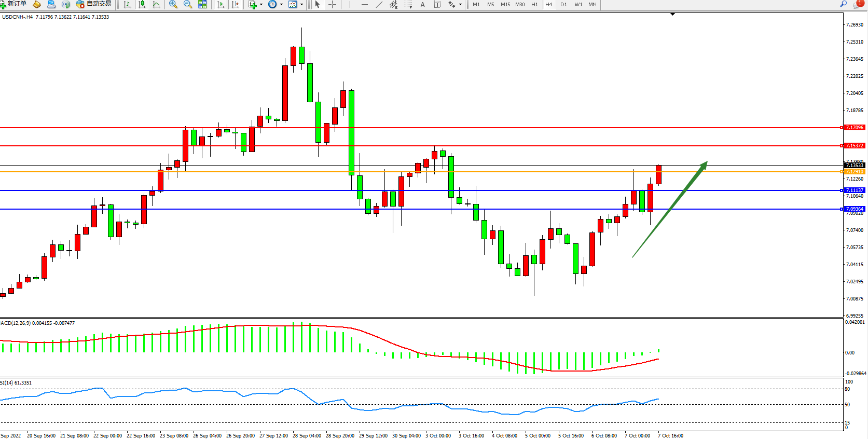The width and height of the screenshot is (868, 439).
Task: Click the New Order (新订单) button
Action: [x=14, y=4]
